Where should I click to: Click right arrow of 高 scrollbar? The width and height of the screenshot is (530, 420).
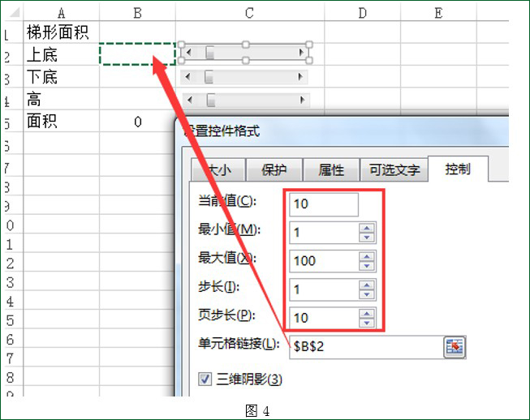coord(302,100)
